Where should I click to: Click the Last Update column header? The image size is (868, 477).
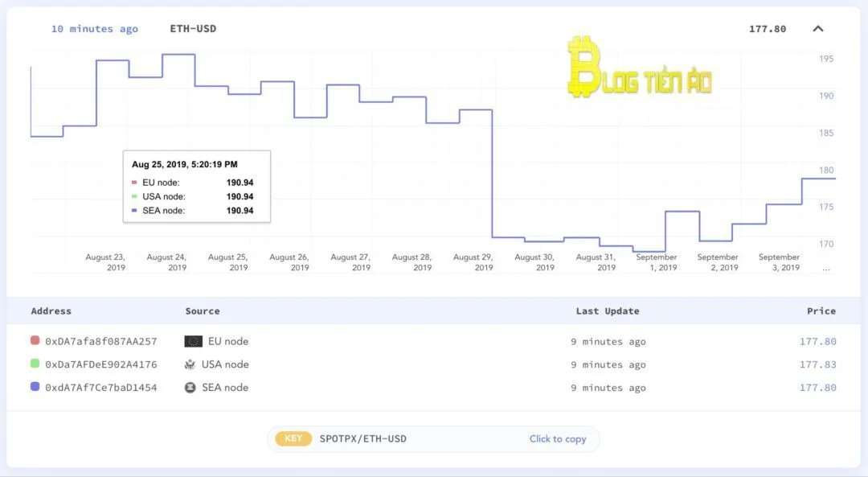click(x=607, y=311)
